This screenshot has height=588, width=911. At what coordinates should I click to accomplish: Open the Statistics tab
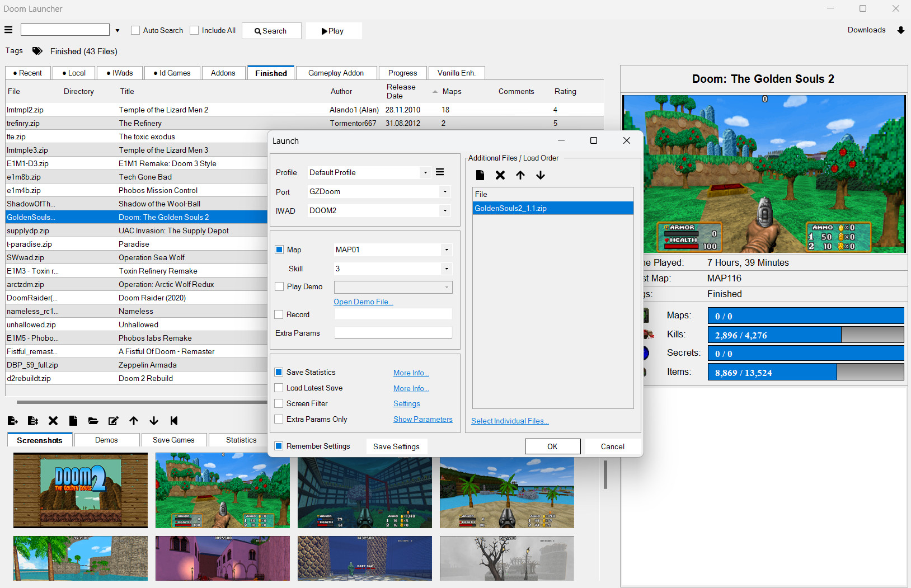coord(241,440)
